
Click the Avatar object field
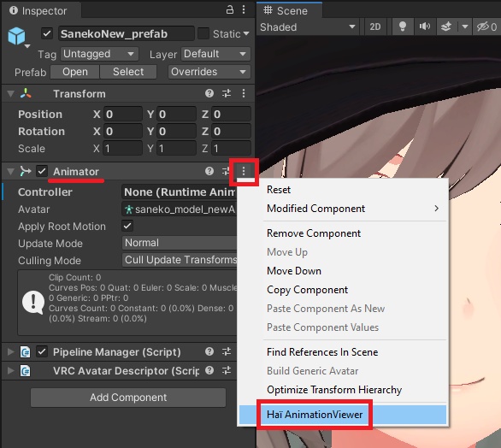click(x=180, y=209)
